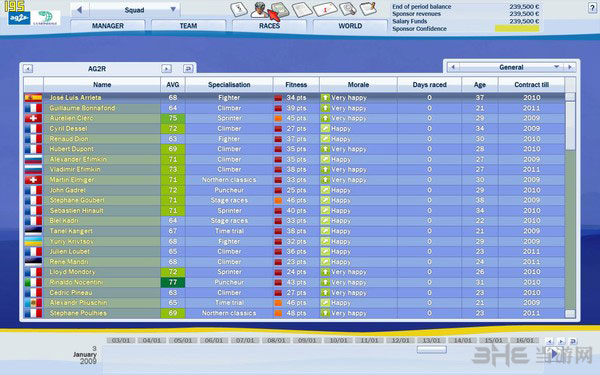Image resolution: width=600 pixels, height=375 pixels.
Task: Open the General view dropdown
Action: [511, 67]
